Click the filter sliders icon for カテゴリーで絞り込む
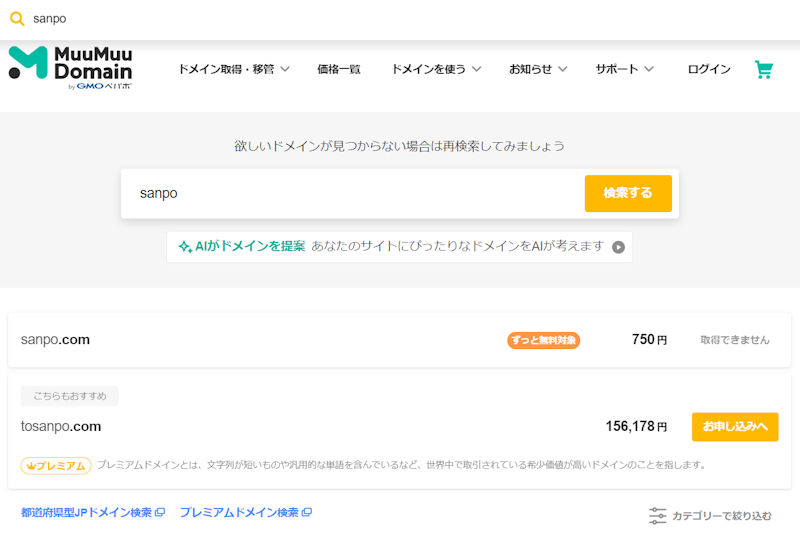 (x=657, y=516)
